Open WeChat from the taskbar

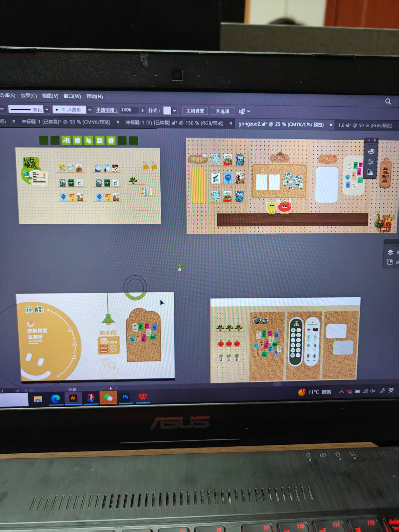108,398
